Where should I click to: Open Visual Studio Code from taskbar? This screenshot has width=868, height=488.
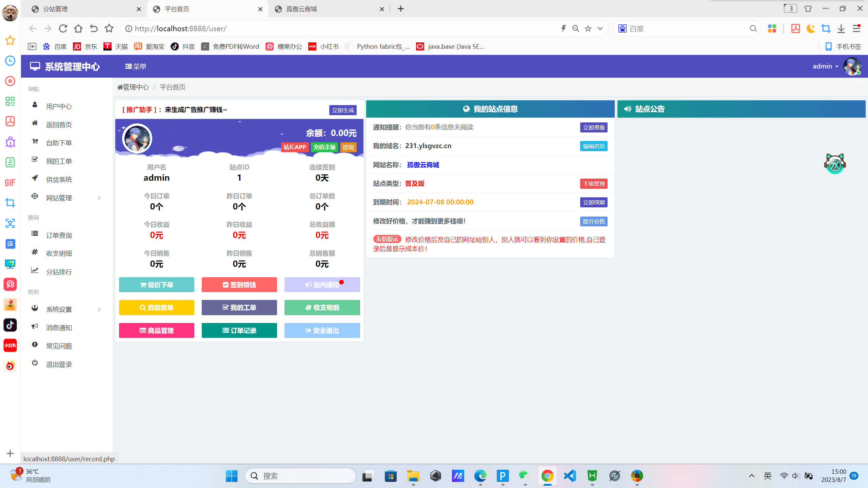click(570, 476)
